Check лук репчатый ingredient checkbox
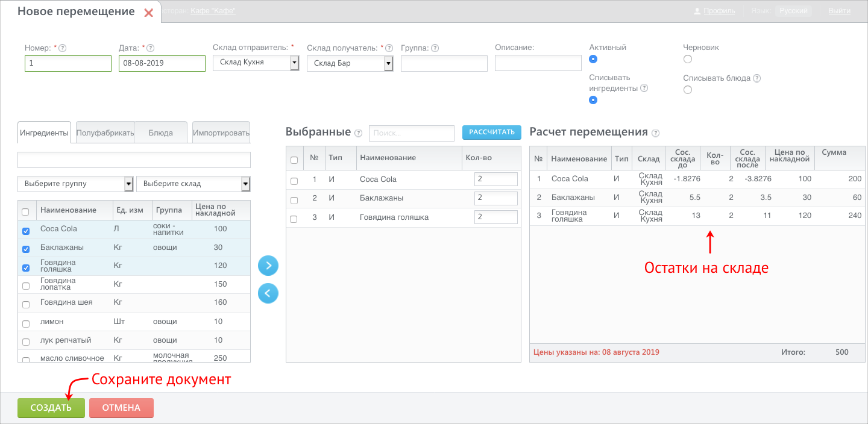Image resolution: width=868 pixels, height=424 pixels. pyautogui.click(x=26, y=341)
